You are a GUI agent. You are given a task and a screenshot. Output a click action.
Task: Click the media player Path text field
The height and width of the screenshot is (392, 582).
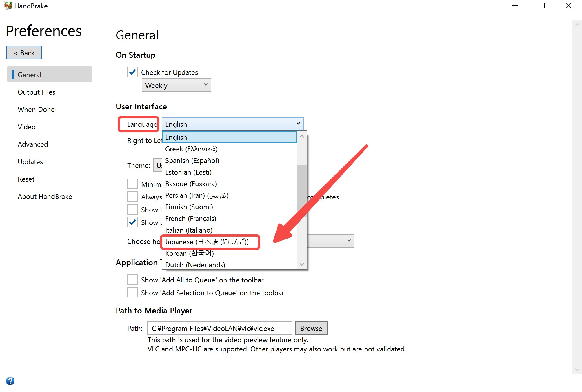219,328
